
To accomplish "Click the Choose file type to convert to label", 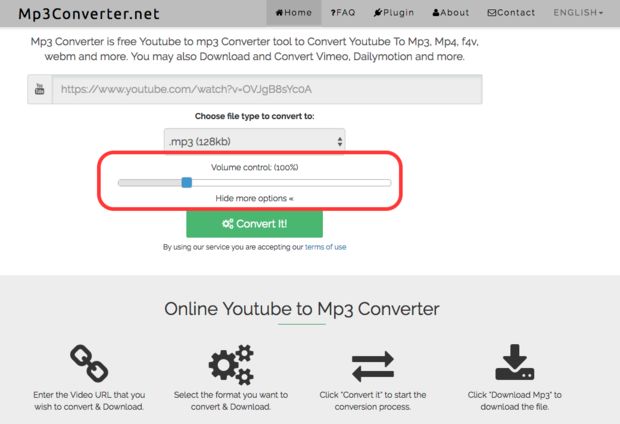I will pos(254,116).
